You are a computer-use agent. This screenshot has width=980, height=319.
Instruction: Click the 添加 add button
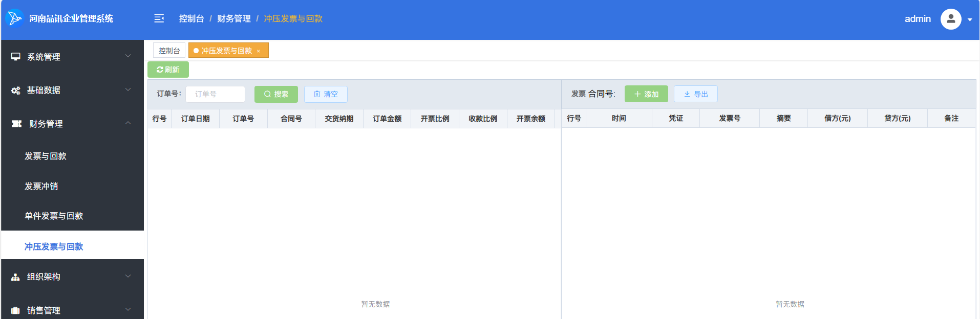tap(646, 94)
